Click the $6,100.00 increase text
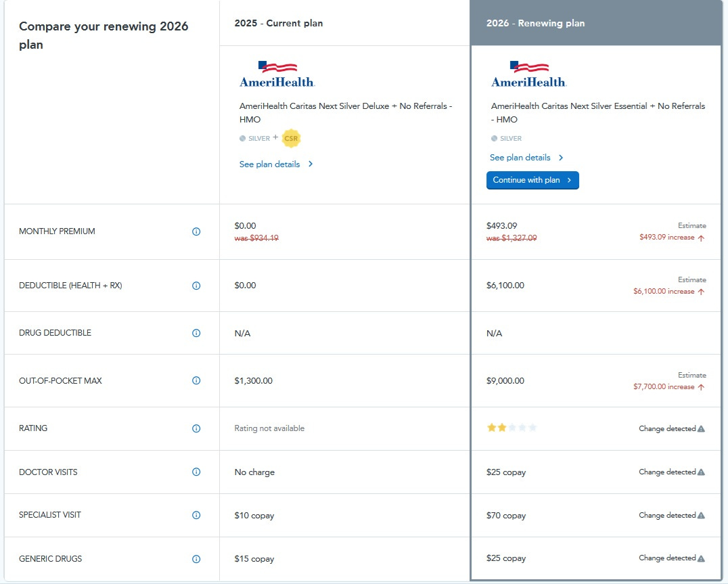This screenshot has height=584, width=728. tap(664, 292)
